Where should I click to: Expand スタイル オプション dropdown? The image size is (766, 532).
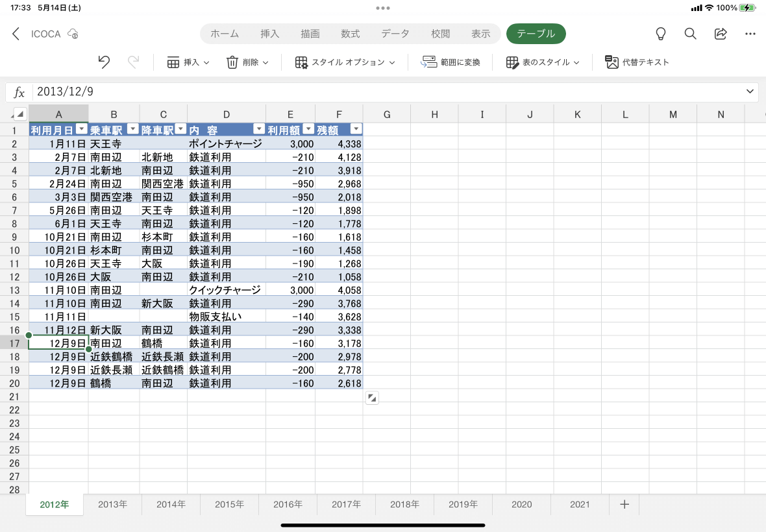tap(392, 62)
